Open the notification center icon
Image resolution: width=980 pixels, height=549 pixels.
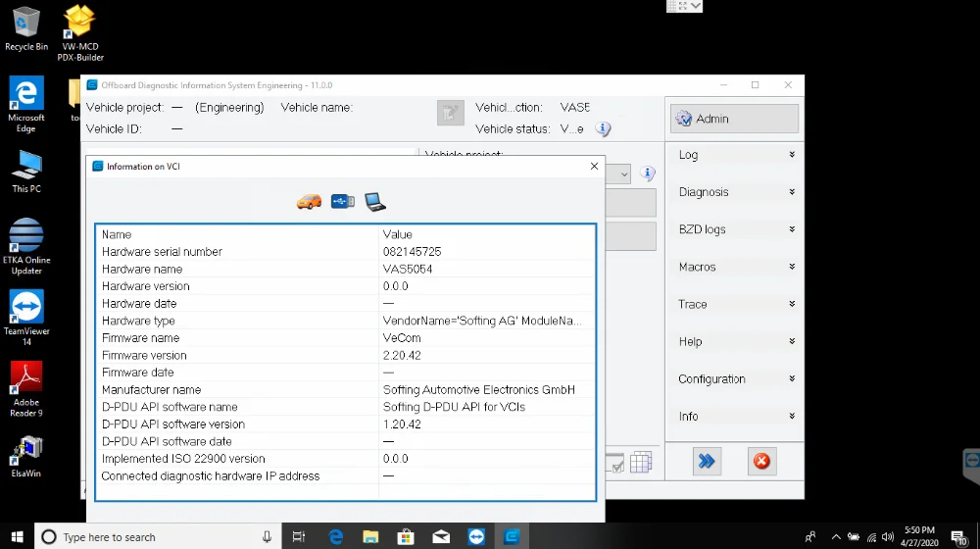click(x=959, y=537)
